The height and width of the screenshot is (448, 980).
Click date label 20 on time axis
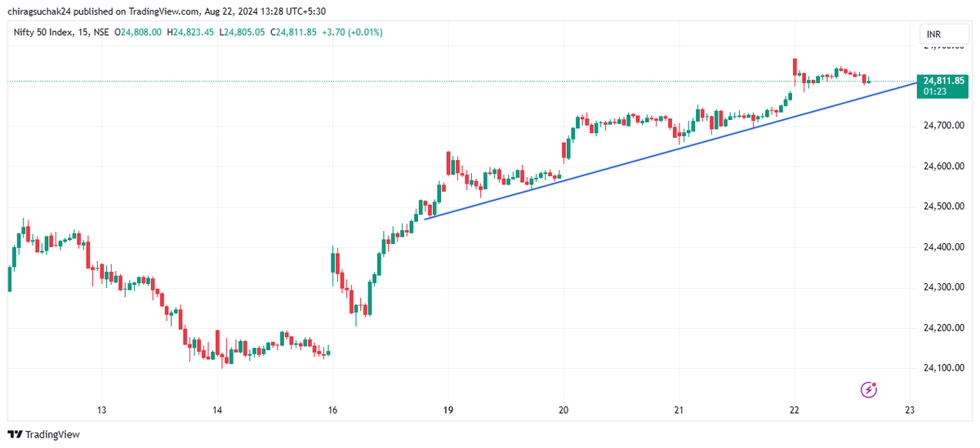[x=563, y=410]
